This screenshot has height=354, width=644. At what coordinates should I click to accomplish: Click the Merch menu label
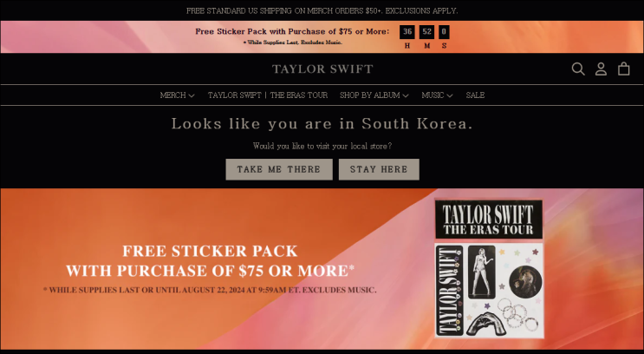[x=172, y=95]
